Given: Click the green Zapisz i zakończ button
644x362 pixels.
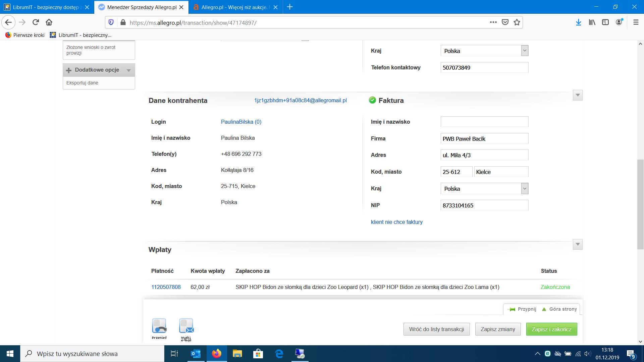Looking at the screenshot, I should coord(551,329).
